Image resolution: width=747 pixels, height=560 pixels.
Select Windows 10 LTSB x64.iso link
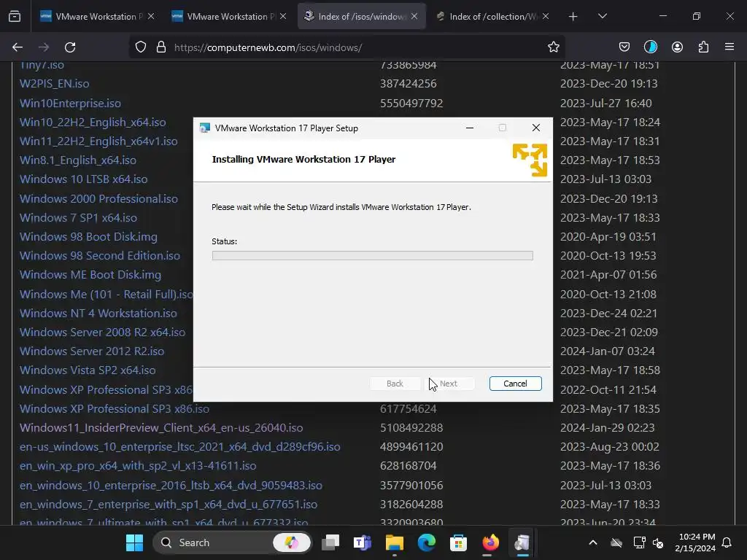[83, 179]
